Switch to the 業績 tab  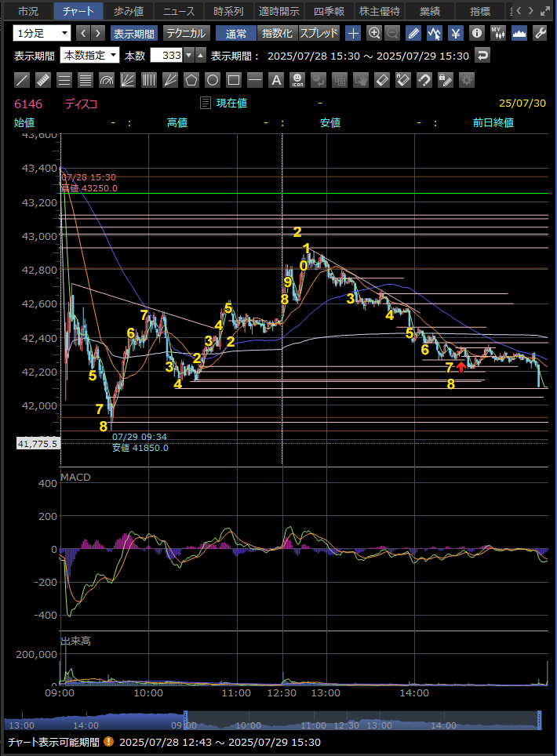coord(430,11)
